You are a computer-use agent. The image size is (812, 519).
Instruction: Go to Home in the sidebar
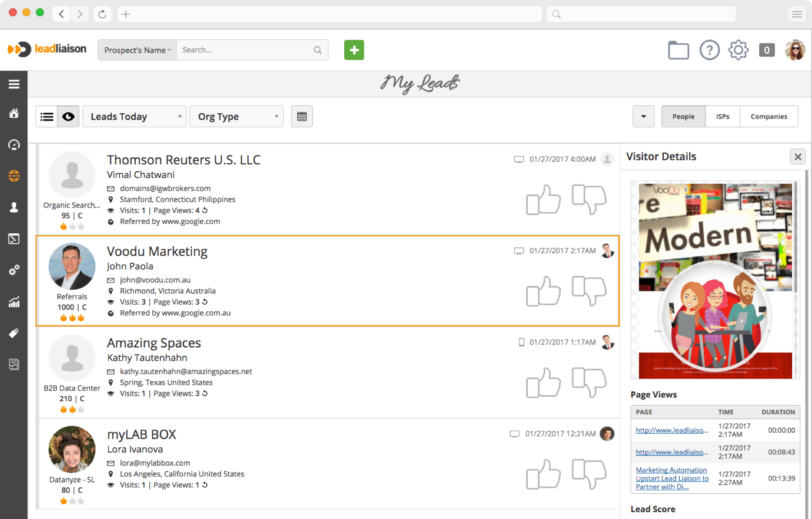(14, 113)
